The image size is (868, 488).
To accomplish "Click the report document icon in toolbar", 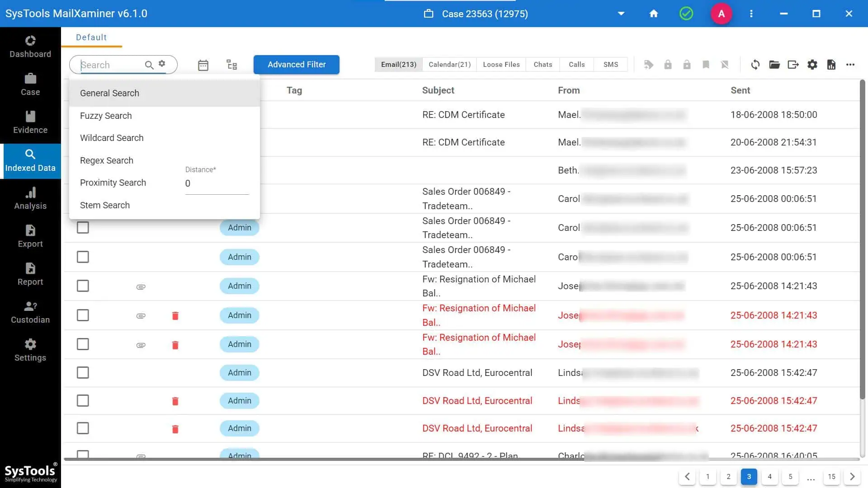I will click(831, 65).
